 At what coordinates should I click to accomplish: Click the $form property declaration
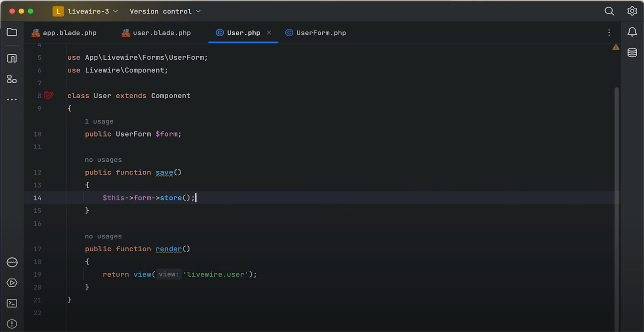point(167,134)
